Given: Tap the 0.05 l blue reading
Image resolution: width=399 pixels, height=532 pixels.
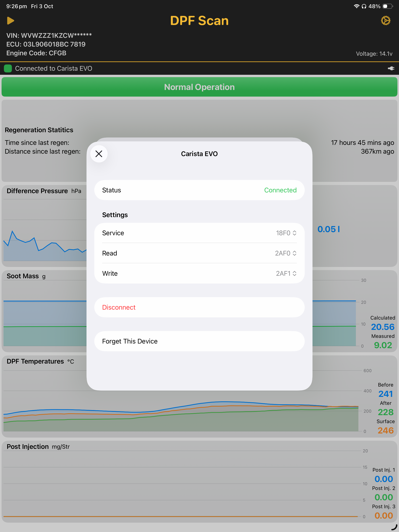Looking at the screenshot, I should pyautogui.click(x=328, y=229).
